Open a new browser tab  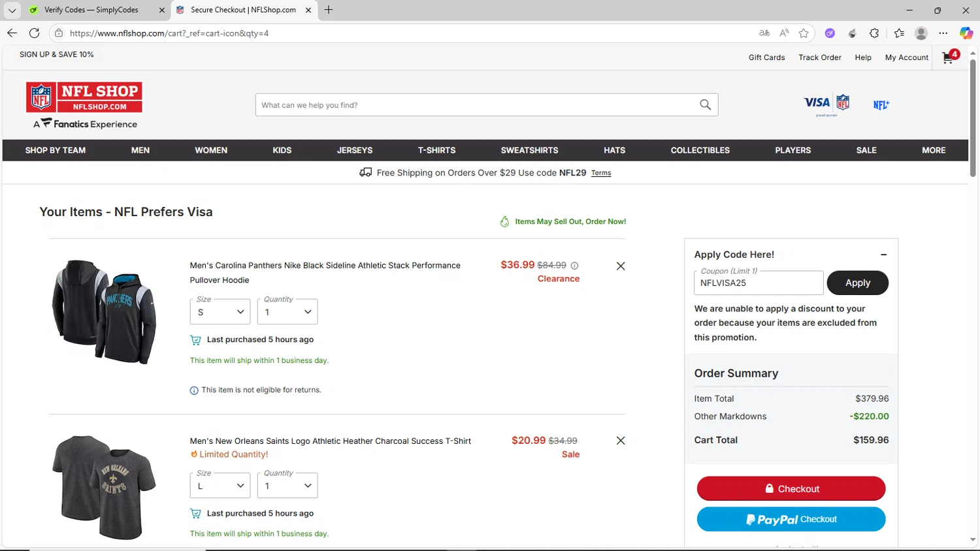pyautogui.click(x=329, y=10)
